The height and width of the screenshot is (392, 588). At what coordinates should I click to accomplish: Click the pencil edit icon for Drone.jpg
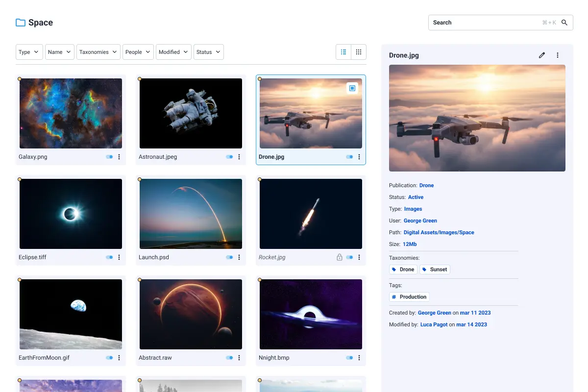pos(541,55)
